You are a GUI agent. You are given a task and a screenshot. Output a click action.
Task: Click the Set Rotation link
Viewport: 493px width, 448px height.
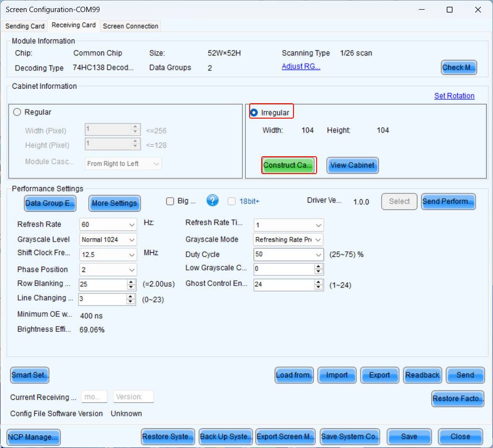[454, 95]
